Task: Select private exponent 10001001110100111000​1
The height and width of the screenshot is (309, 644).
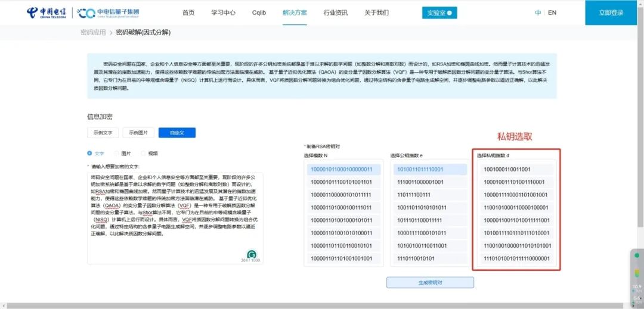Action: 516,182
